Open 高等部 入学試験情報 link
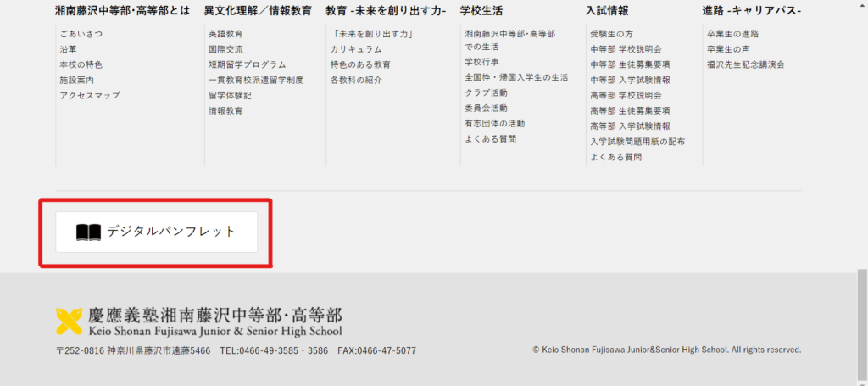Image resolution: width=868 pixels, height=386 pixels. pyautogui.click(x=631, y=126)
